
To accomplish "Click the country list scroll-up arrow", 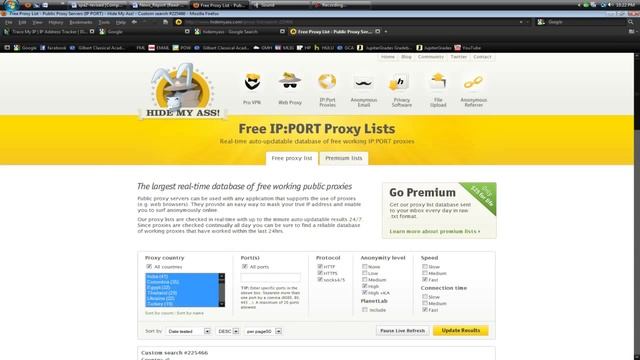I will click(222, 276).
